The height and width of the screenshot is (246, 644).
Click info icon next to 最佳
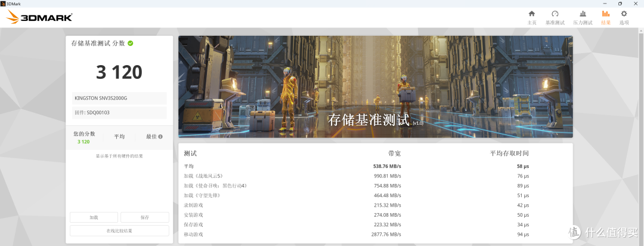[x=160, y=137]
